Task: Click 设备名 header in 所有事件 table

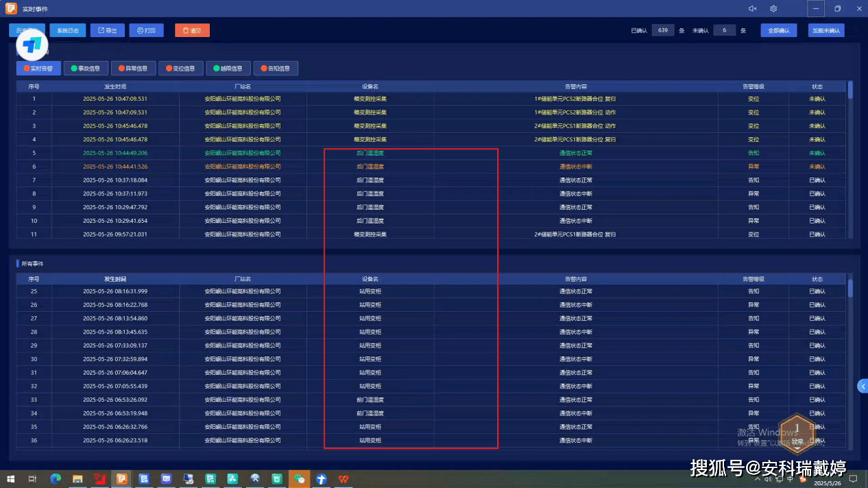Action: [x=370, y=279]
